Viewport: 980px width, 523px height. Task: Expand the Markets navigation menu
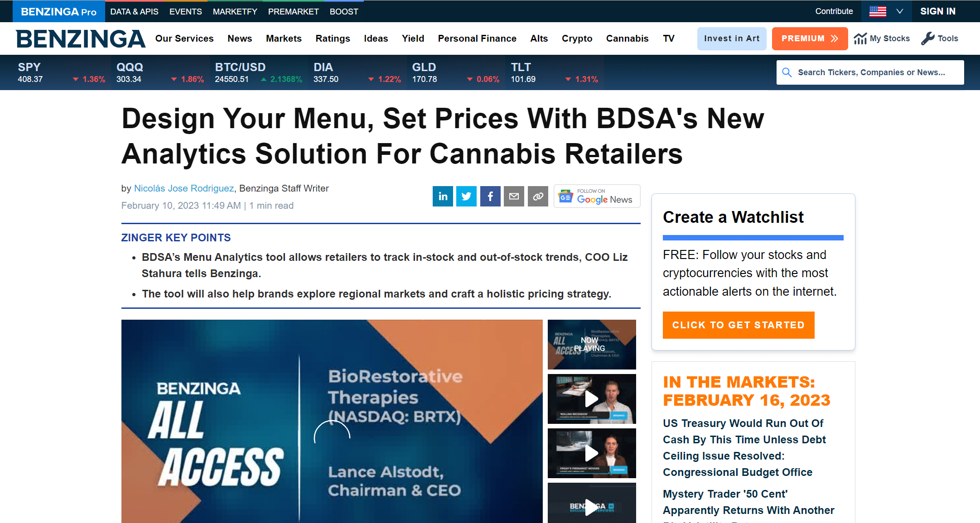click(x=284, y=38)
